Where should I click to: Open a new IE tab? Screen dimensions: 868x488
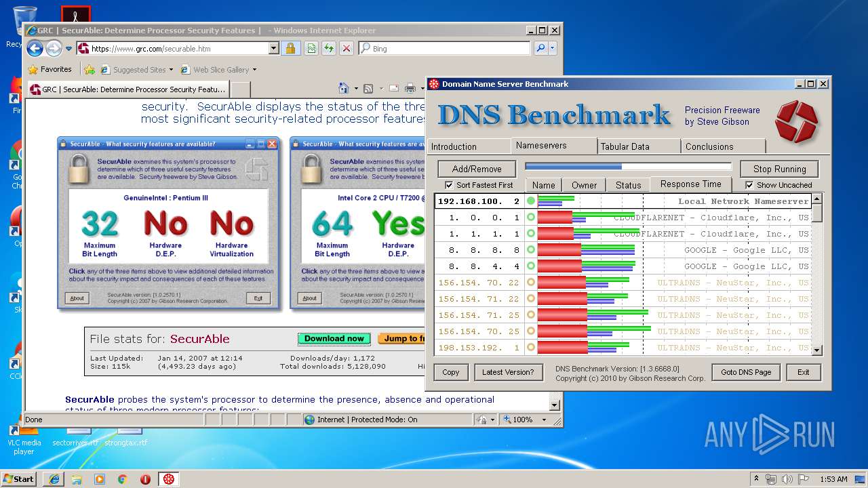coord(241,89)
